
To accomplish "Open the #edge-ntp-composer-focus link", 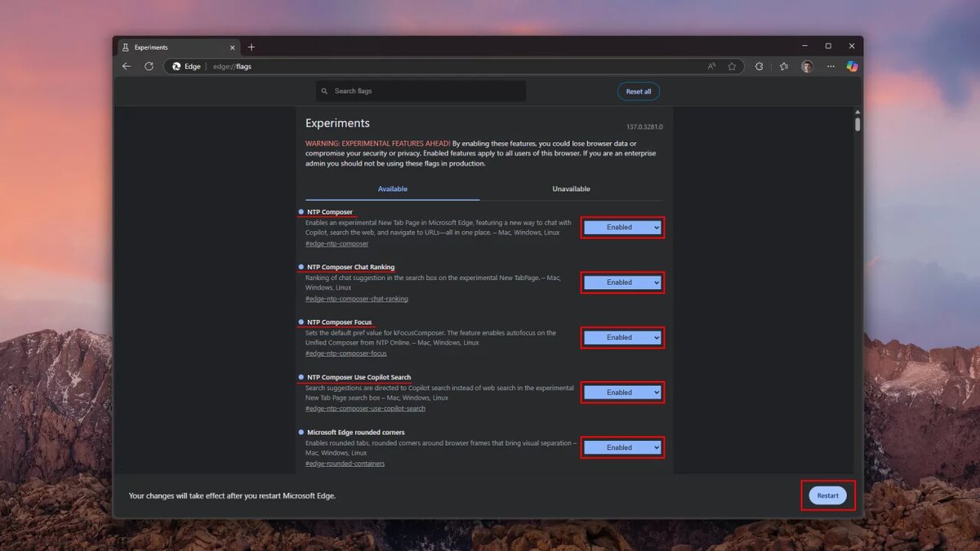I will coord(346,353).
